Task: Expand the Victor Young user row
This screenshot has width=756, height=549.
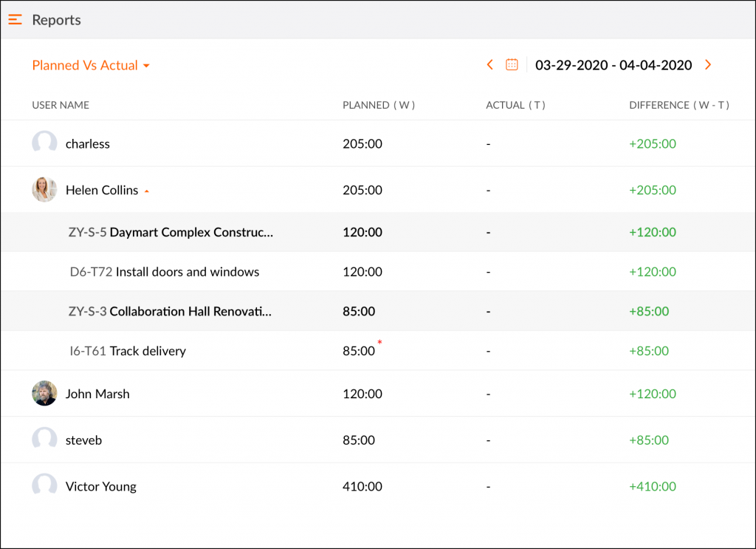Action: 101,486
